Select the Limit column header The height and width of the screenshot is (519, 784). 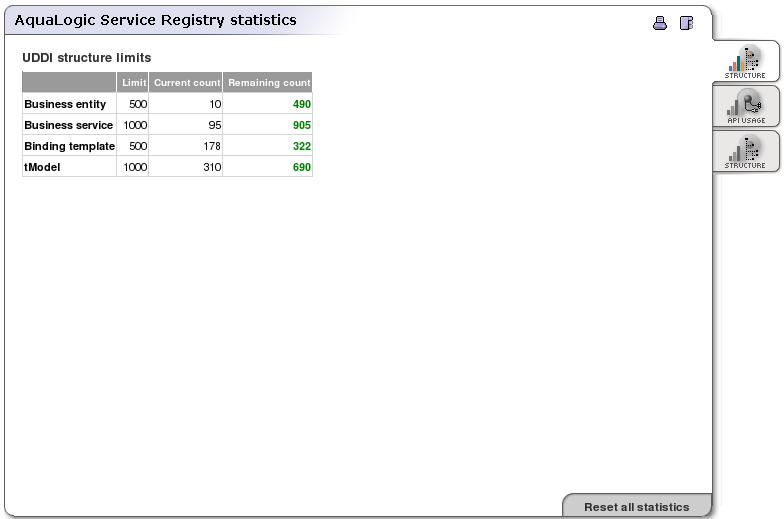132,82
